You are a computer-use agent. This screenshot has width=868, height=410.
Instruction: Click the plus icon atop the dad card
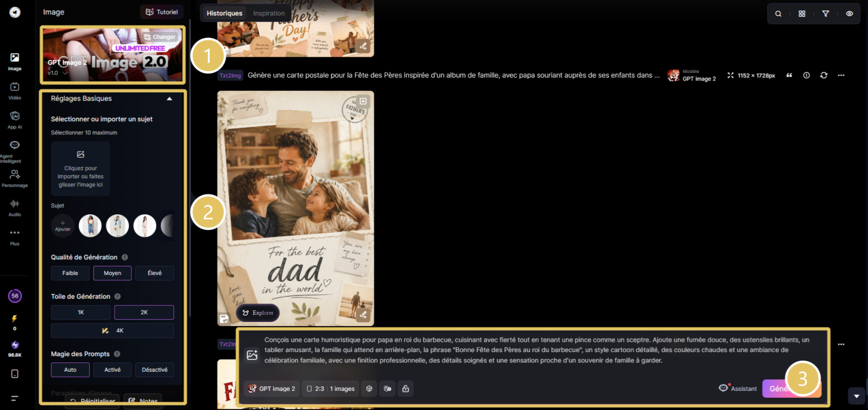coord(363,101)
